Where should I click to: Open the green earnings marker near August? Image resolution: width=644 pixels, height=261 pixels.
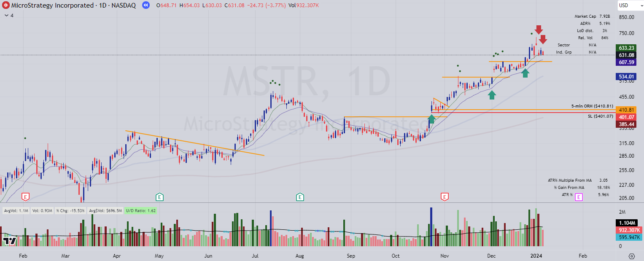pyautogui.click(x=300, y=196)
